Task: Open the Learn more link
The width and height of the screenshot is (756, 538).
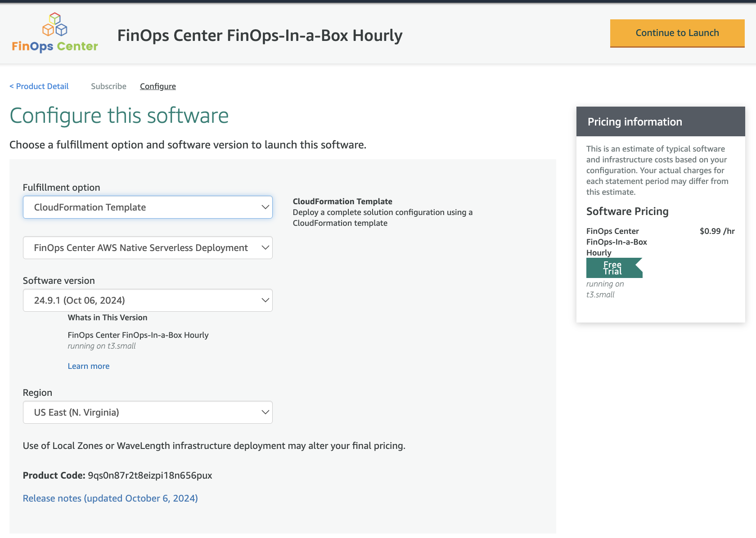Action: click(x=89, y=366)
